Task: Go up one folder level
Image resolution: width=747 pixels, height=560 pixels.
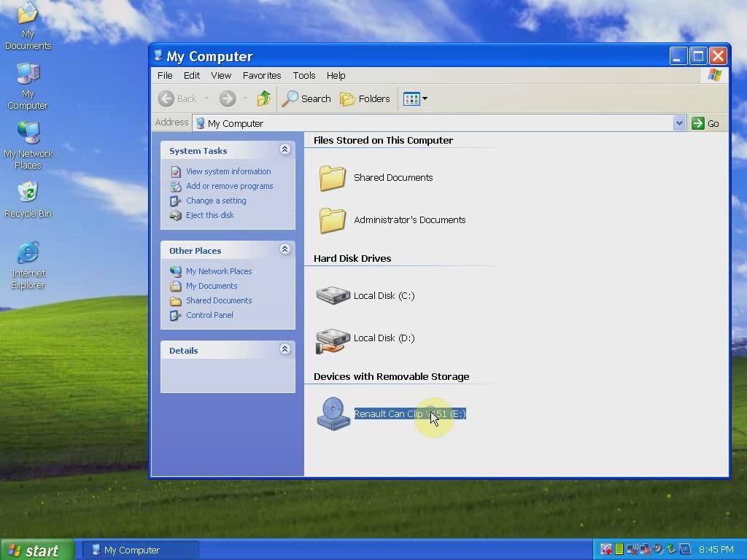Action: coord(264,98)
